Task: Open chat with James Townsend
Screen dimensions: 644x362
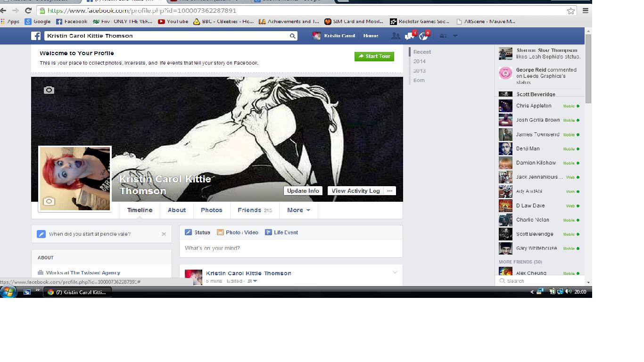Action: coord(540,134)
